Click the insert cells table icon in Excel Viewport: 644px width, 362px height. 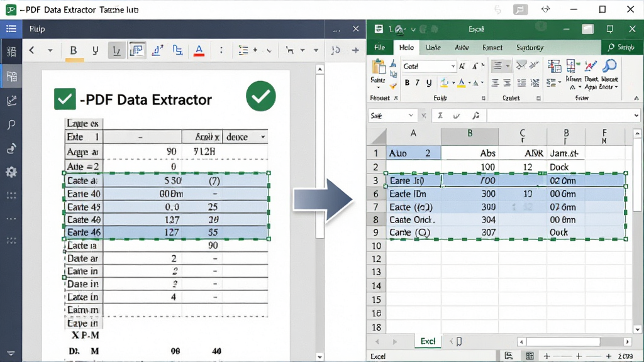point(571,65)
